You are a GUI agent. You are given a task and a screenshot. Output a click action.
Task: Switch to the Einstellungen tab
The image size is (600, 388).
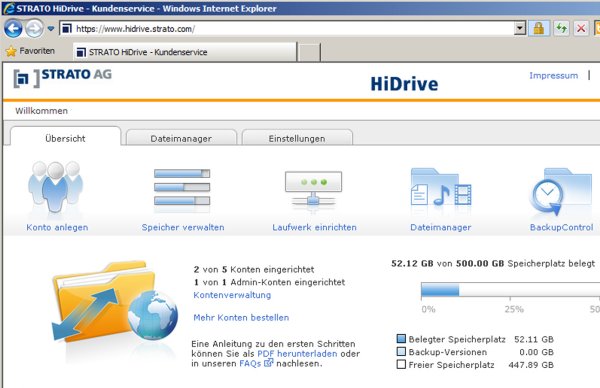pyautogui.click(x=297, y=139)
